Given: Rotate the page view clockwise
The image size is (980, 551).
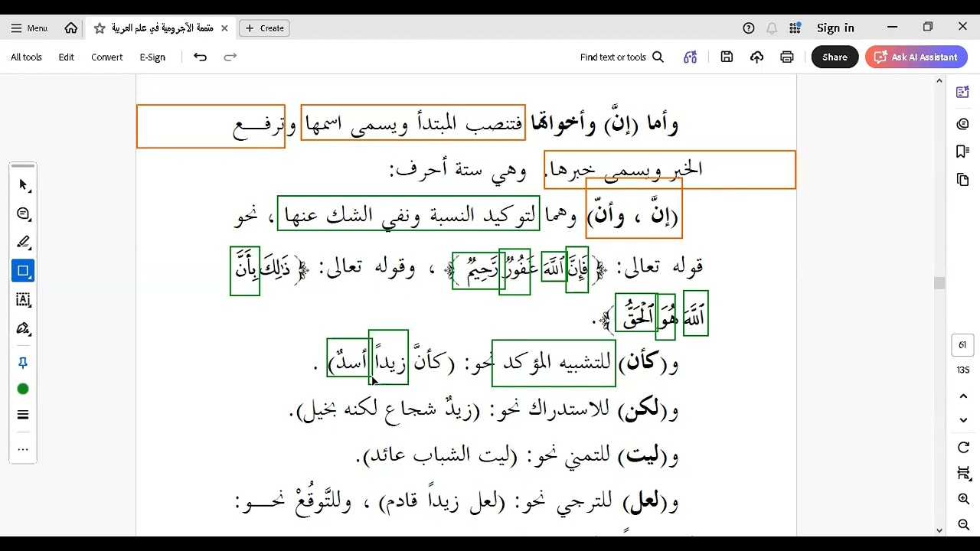Looking at the screenshot, I should tap(963, 448).
